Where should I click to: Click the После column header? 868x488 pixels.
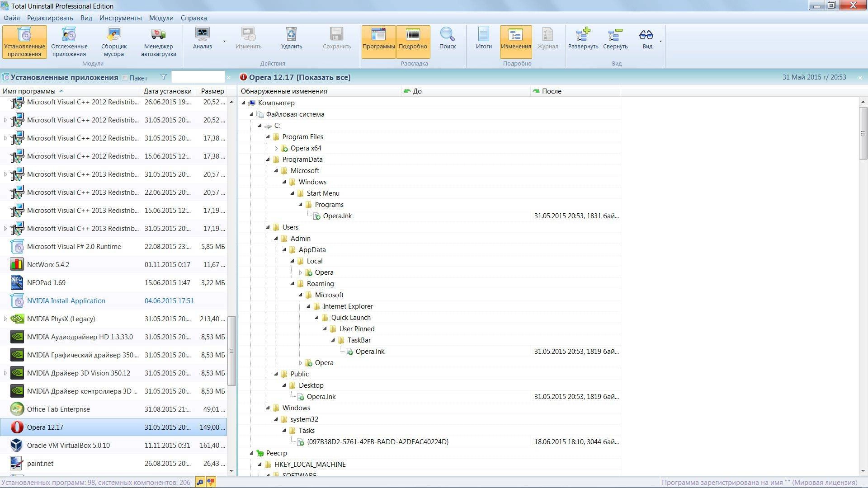575,91
